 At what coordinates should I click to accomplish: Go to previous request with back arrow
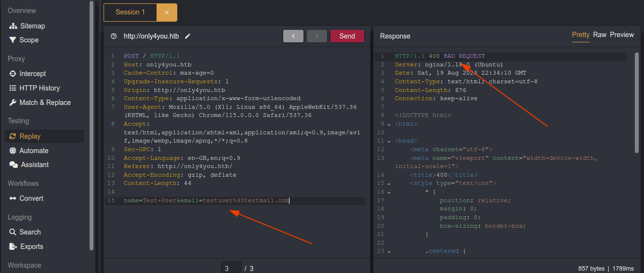293,36
